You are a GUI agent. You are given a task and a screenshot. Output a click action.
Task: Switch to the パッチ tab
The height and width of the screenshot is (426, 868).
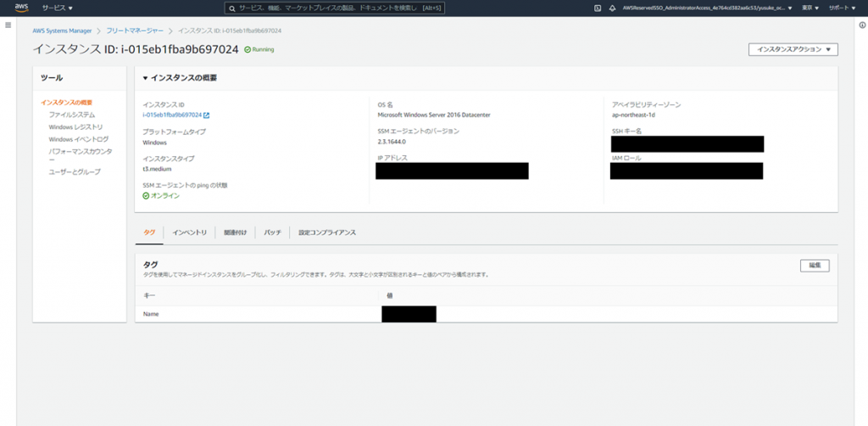pyautogui.click(x=272, y=233)
